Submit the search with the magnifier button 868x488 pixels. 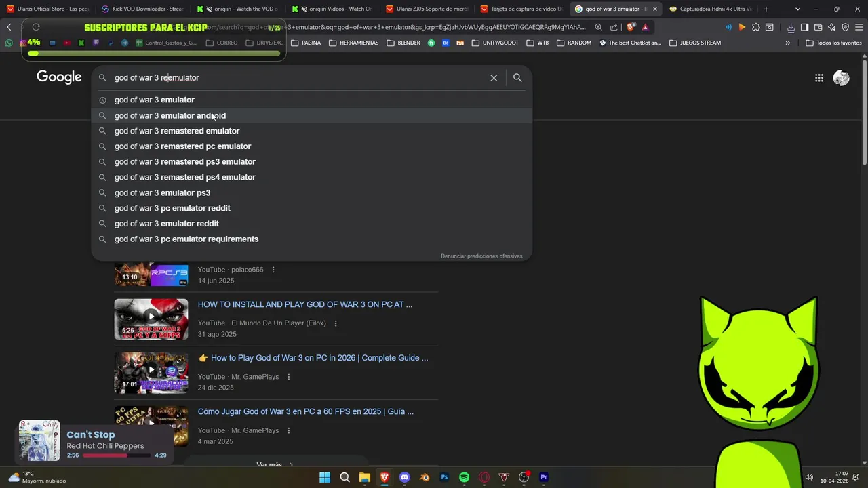(x=517, y=78)
